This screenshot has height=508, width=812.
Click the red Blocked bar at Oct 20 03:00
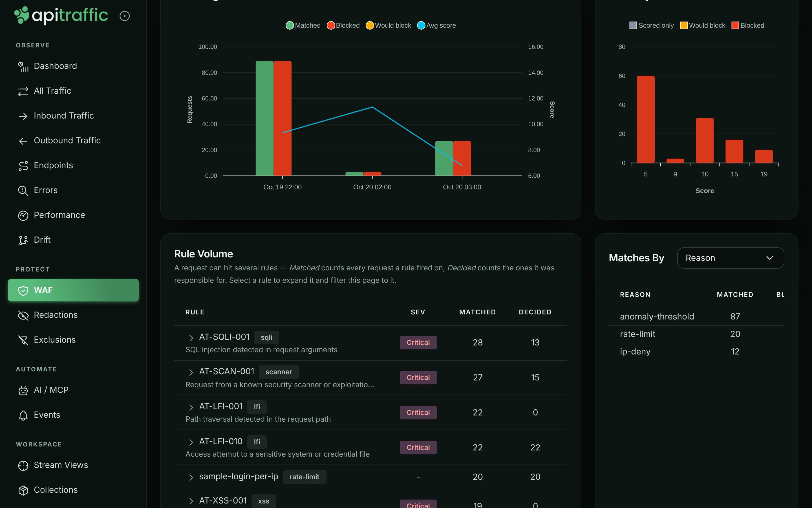pyautogui.click(x=462, y=158)
